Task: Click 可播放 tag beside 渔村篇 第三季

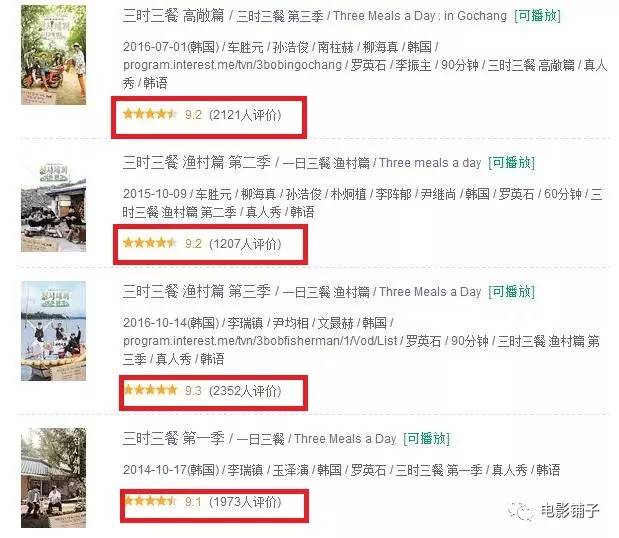Action: 512,292
